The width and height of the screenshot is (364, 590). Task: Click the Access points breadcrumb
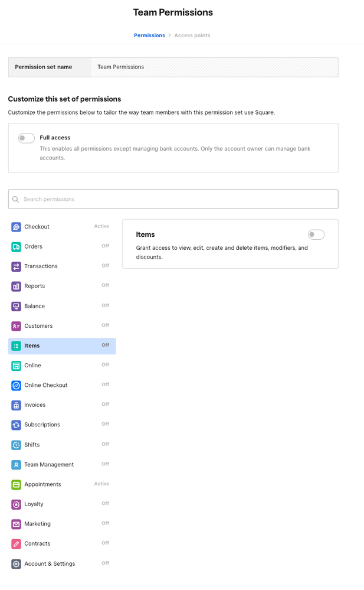click(x=192, y=35)
